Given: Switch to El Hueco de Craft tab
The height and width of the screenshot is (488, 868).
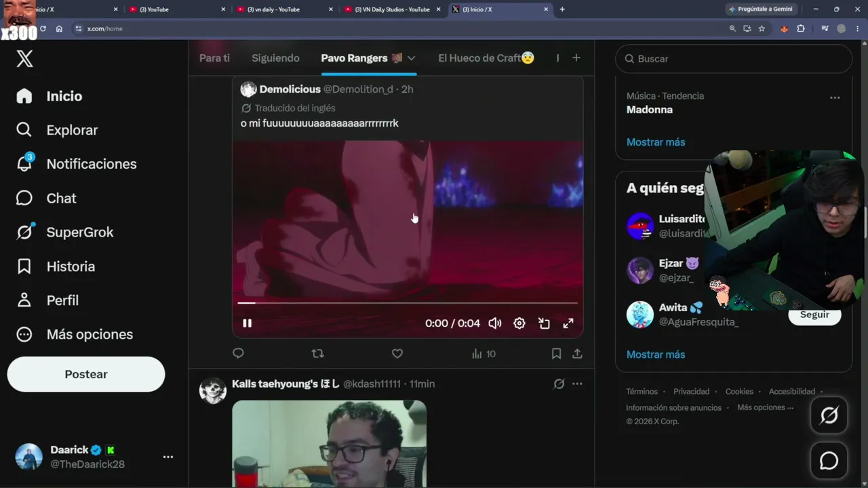Looking at the screenshot, I should 486,58.
